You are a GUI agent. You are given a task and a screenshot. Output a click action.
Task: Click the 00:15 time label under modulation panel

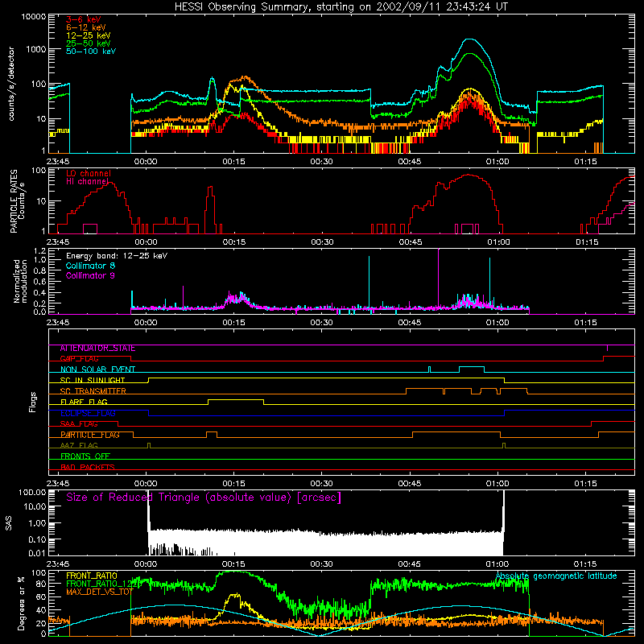coord(233,323)
